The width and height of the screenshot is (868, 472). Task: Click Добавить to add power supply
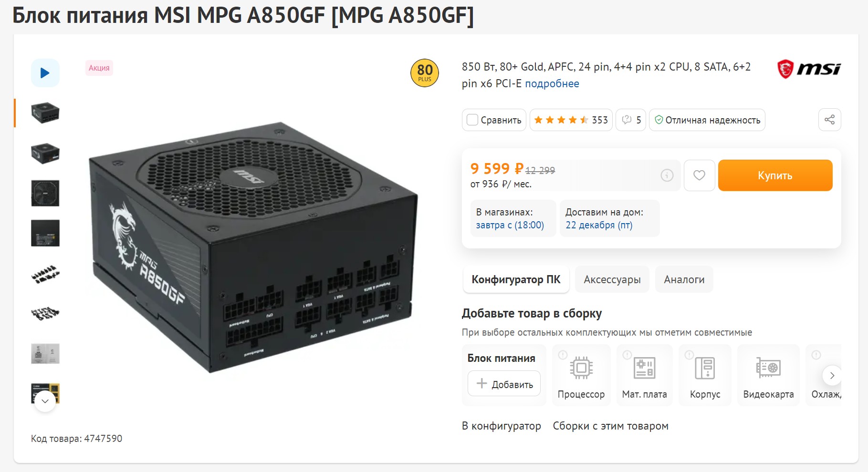[x=504, y=384]
